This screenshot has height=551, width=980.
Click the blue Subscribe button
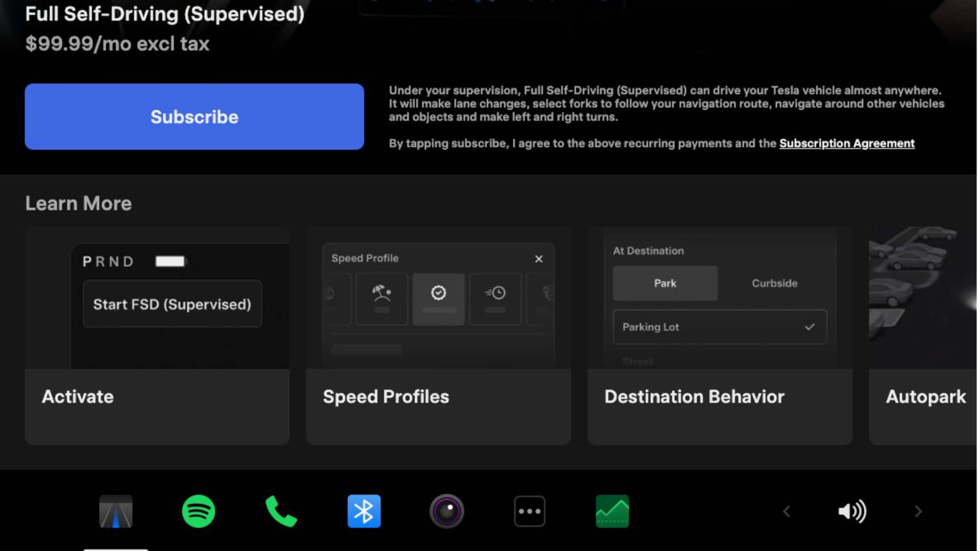click(194, 117)
